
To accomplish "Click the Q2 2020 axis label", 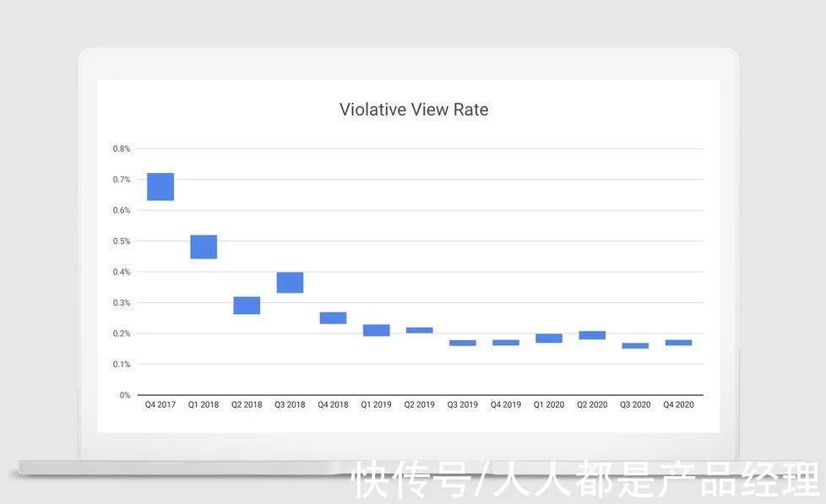I will point(592,404).
